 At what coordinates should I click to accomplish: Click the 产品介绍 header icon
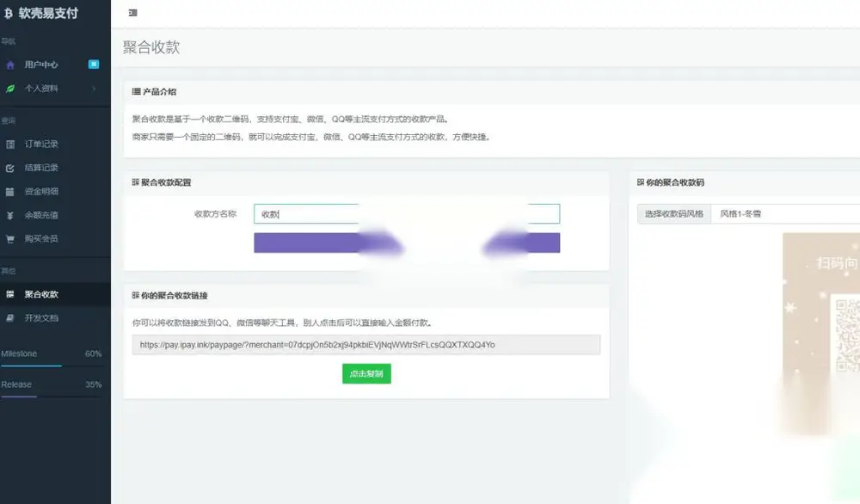[x=136, y=91]
